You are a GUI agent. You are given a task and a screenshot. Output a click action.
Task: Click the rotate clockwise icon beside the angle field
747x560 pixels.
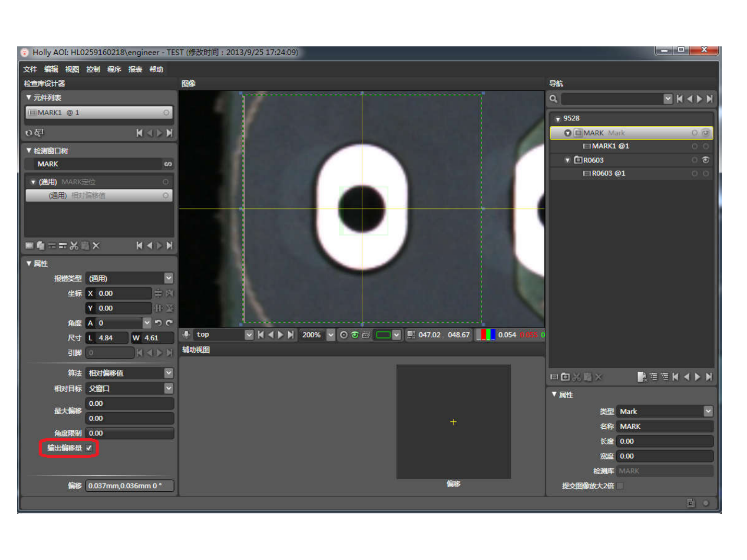169,323
